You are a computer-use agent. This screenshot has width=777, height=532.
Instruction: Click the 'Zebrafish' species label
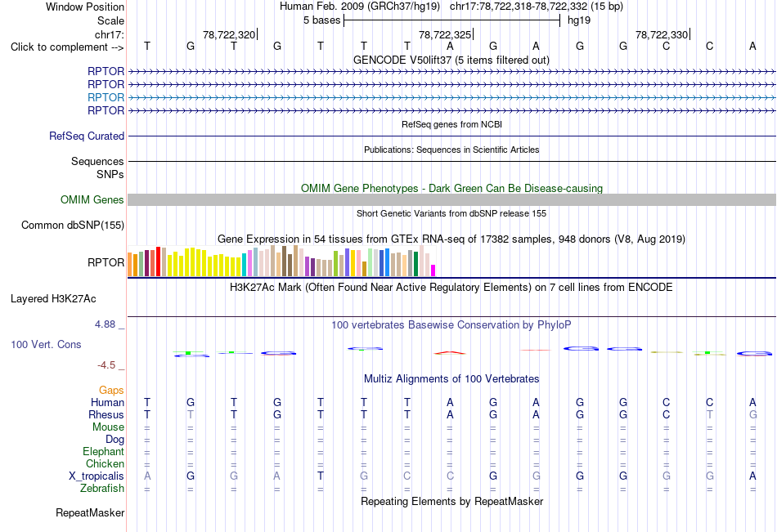click(x=102, y=489)
